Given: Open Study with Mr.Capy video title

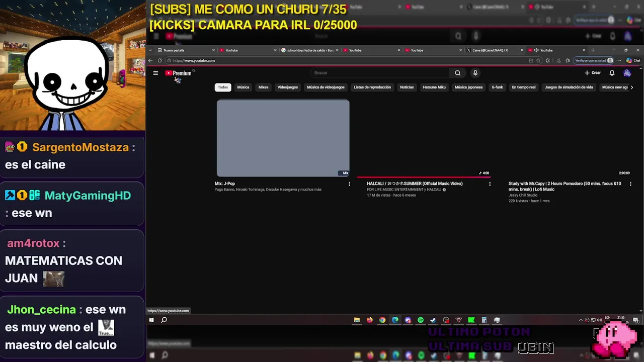Looking at the screenshot, I should coord(565,187).
